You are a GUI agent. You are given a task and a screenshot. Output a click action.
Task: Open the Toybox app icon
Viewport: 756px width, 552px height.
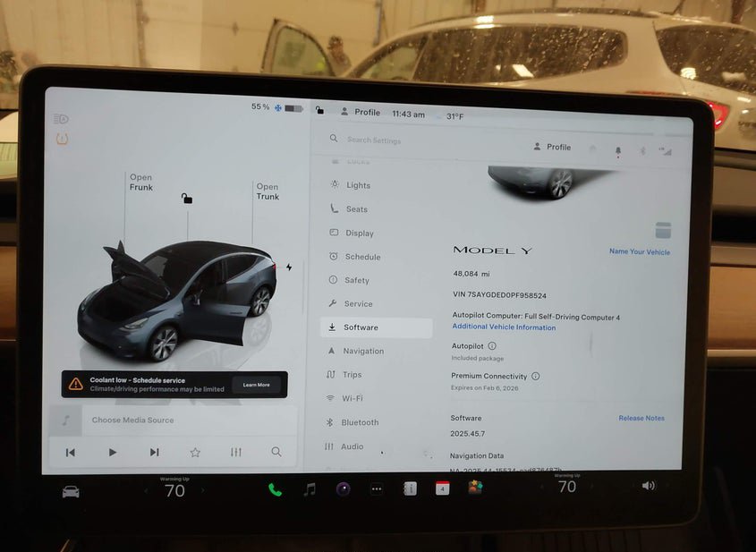tap(475, 487)
